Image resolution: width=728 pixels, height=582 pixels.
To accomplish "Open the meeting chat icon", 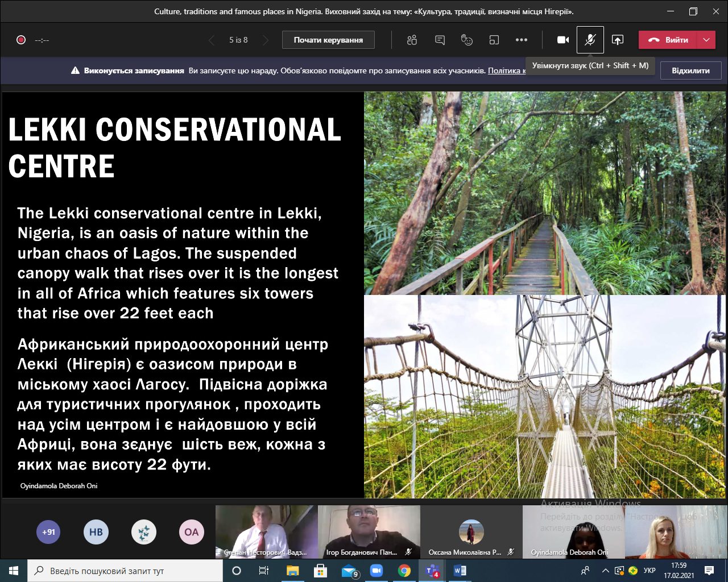I will [x=440, y=40].
